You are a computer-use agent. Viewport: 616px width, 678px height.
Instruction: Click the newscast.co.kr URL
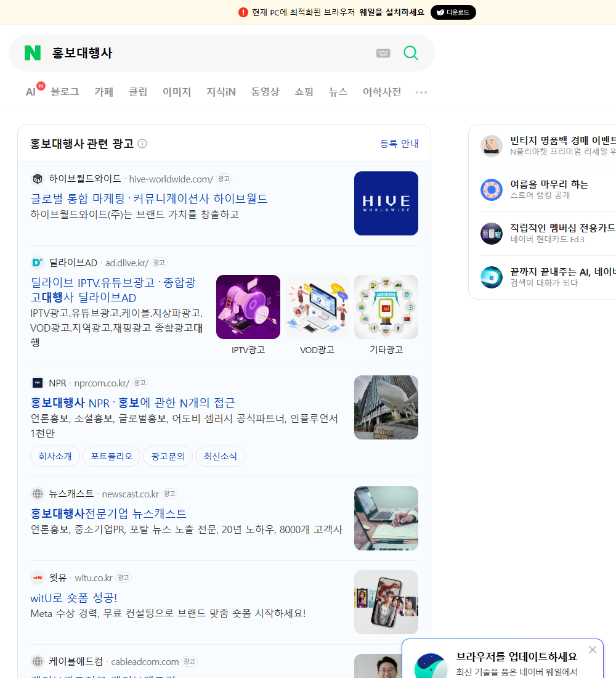point(131,494)
